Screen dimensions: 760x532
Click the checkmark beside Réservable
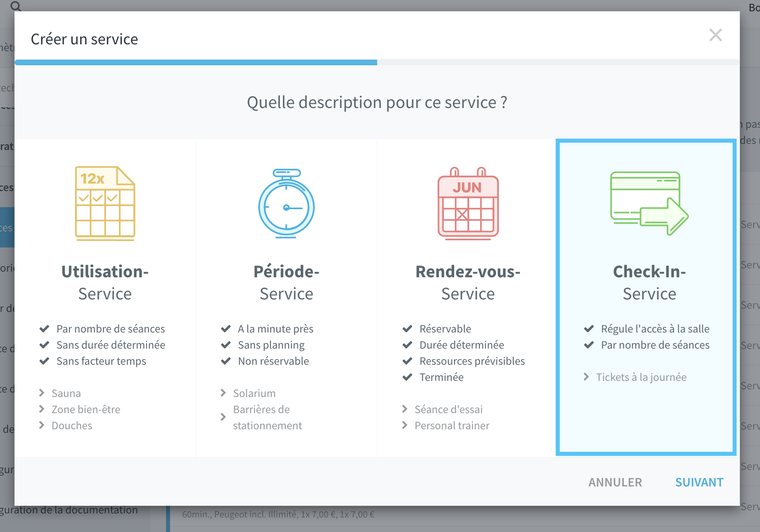407,329
